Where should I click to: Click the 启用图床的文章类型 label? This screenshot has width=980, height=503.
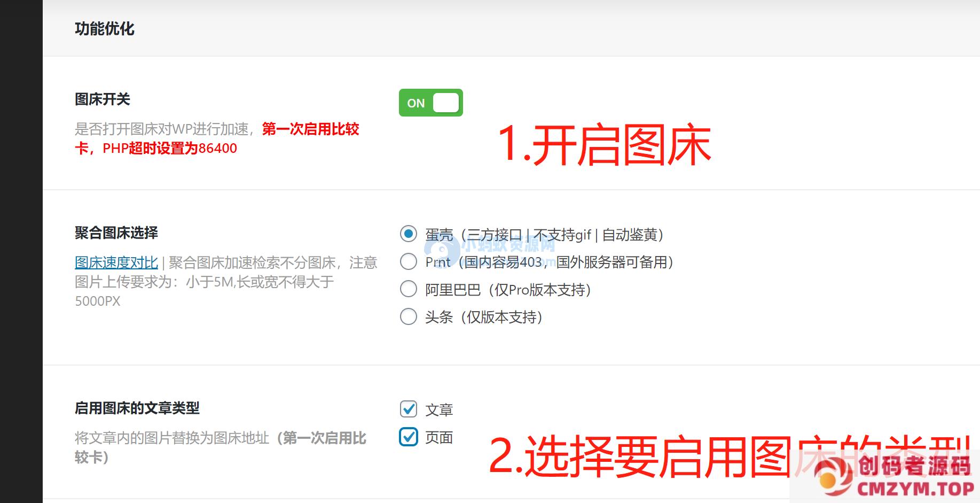(x=137, y=408)
